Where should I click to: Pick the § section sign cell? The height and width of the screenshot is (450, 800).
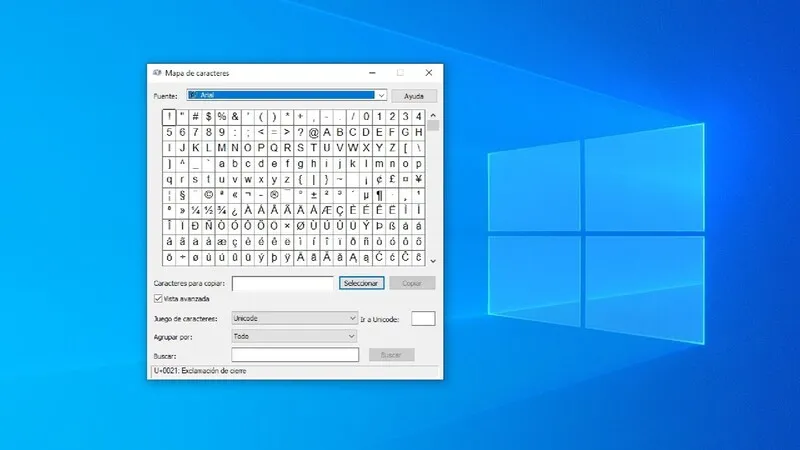pyautogui.click(x=182, y=195)
